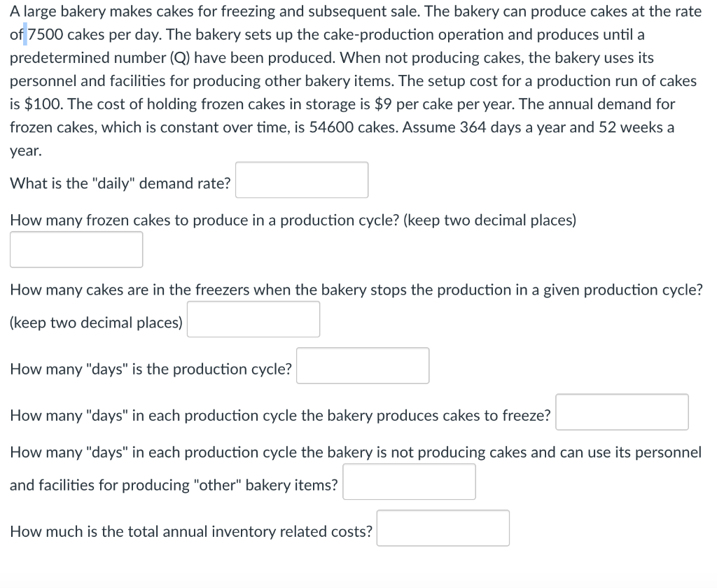Click the production cycle quantity input box

pos(76,249)
